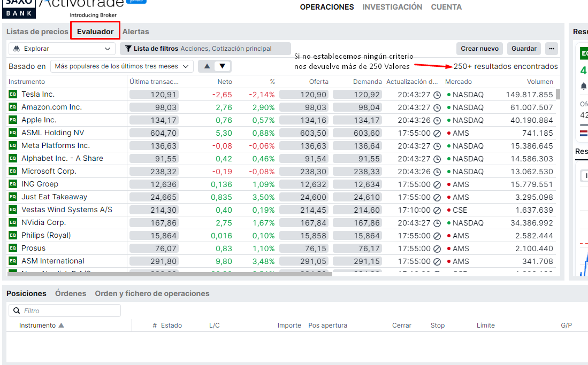Switch to the Listas de precios tab

tap(37, 32)
